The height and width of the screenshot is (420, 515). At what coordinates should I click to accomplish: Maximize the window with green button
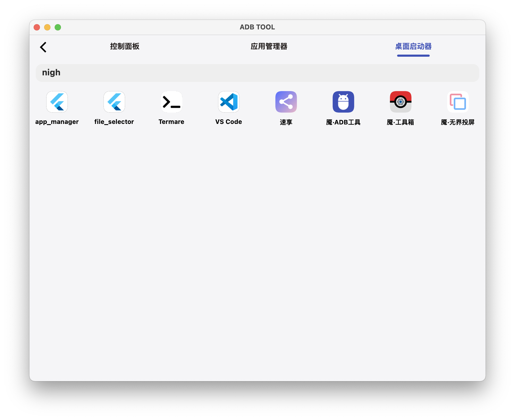coord(58,27)
